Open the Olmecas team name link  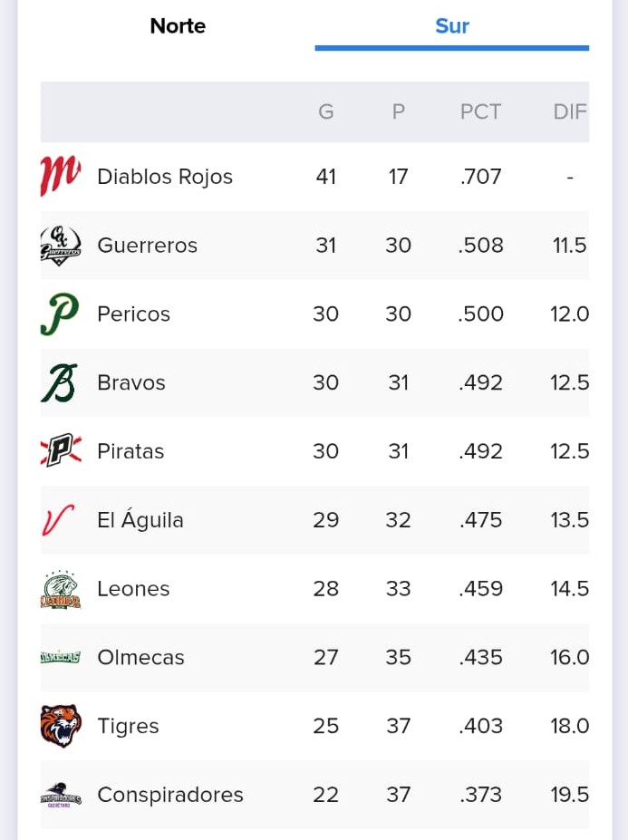(x=141, y=657)
